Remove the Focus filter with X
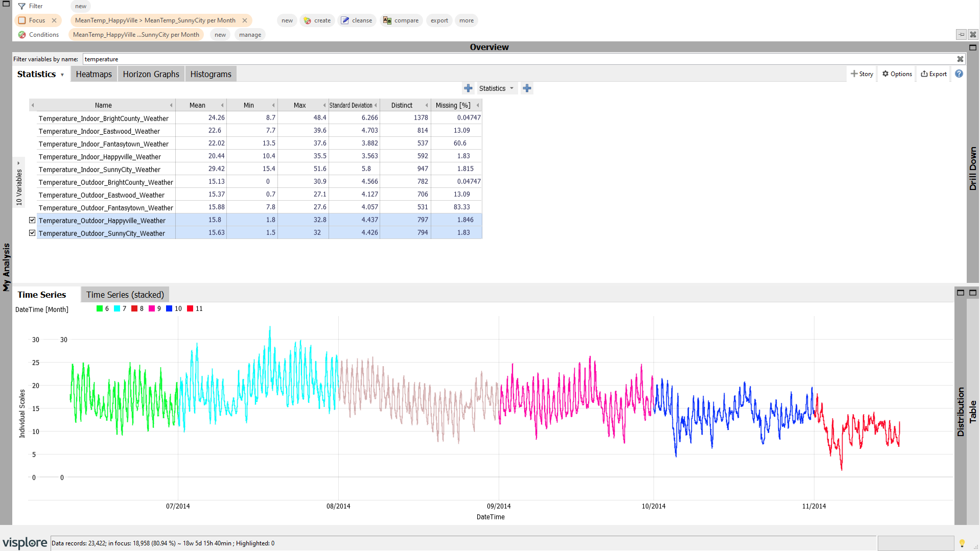 point(54,20)
